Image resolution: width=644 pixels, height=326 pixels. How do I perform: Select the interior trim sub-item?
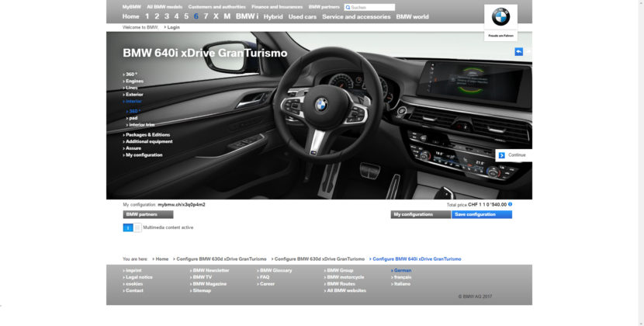141,124
